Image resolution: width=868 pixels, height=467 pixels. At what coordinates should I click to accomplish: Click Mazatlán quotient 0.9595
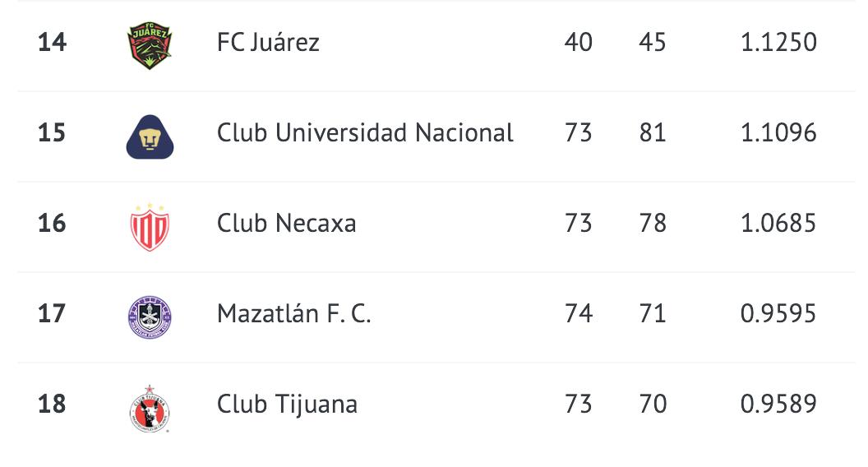(x=778, y=313)
